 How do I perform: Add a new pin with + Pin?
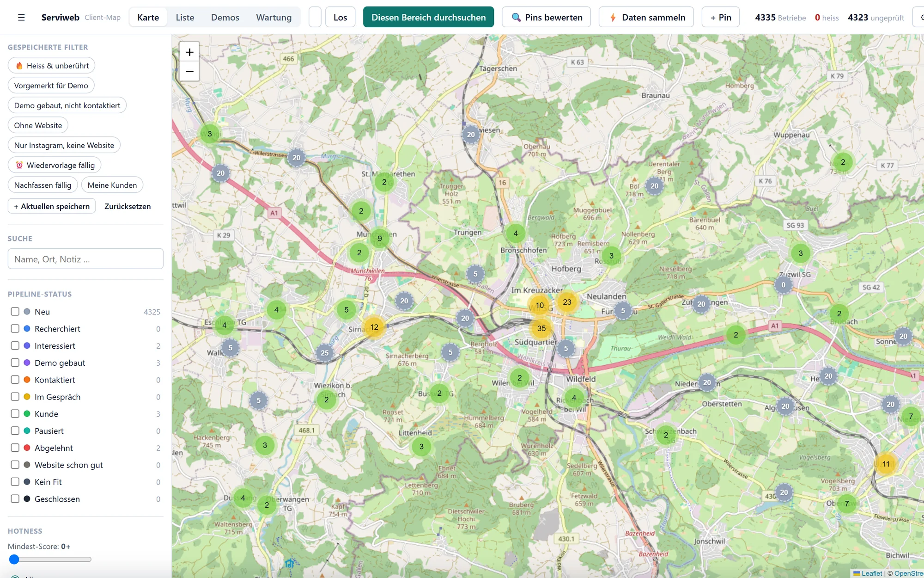point(721,17)
